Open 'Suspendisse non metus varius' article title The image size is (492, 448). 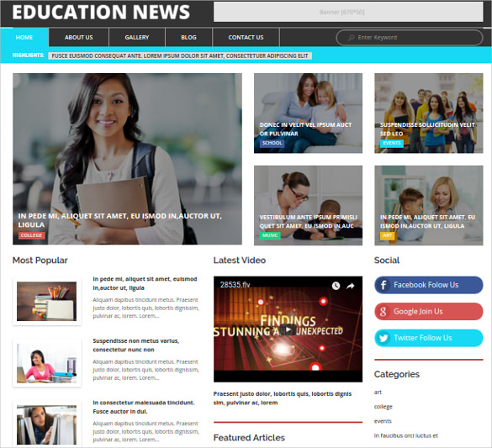click(x=136, y=345)
